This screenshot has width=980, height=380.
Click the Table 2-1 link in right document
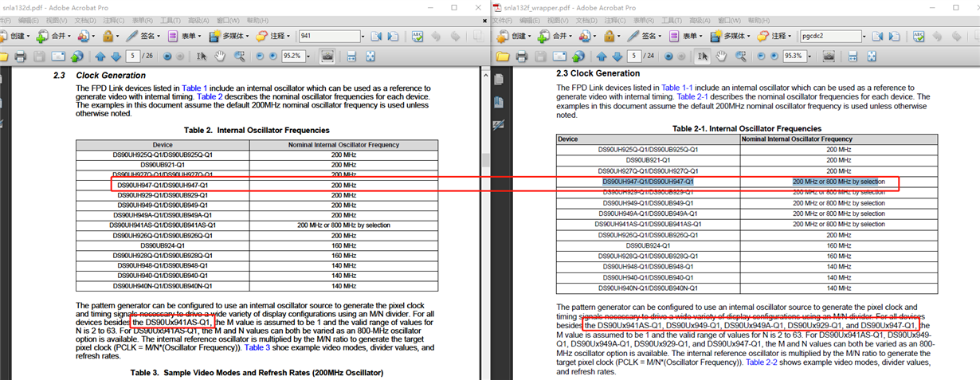click(x=692, y=96)
